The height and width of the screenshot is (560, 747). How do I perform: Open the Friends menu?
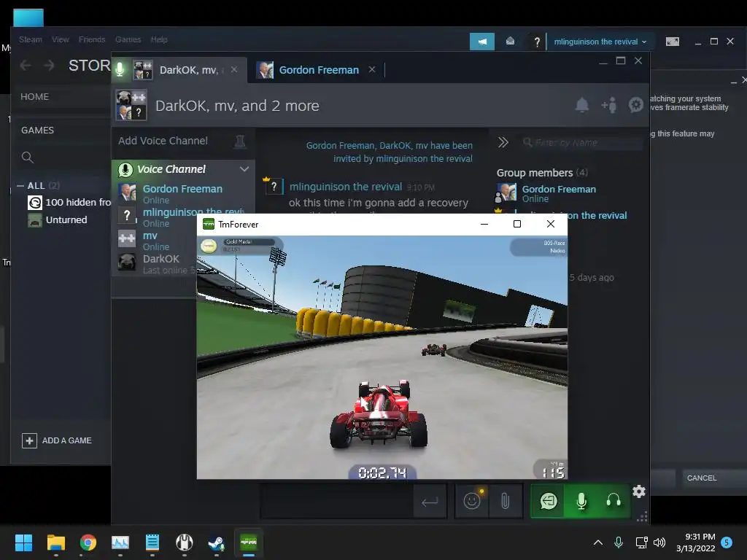pyautogui.click(x=92, y=39)
